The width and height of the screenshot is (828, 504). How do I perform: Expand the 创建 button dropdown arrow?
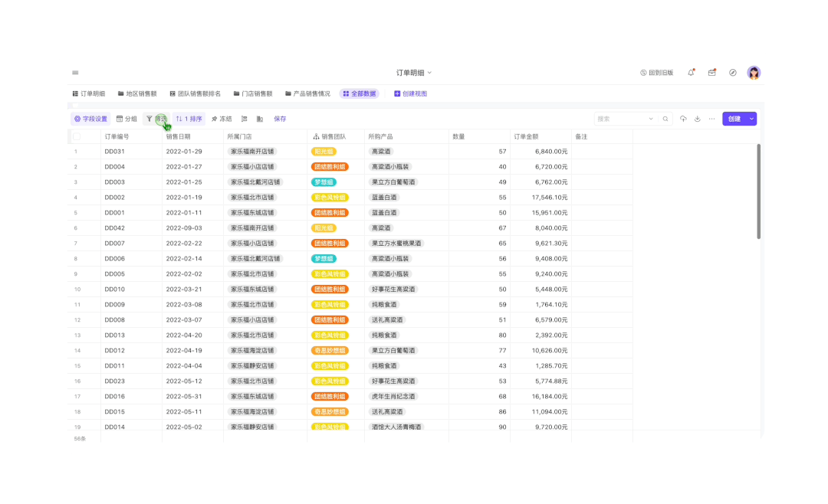click(752, 119)
